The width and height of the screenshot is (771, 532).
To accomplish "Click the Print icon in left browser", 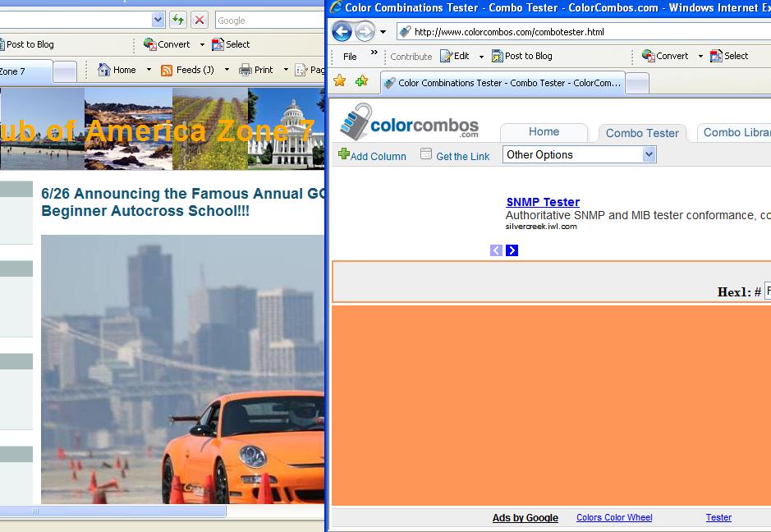I will (245, 70).
